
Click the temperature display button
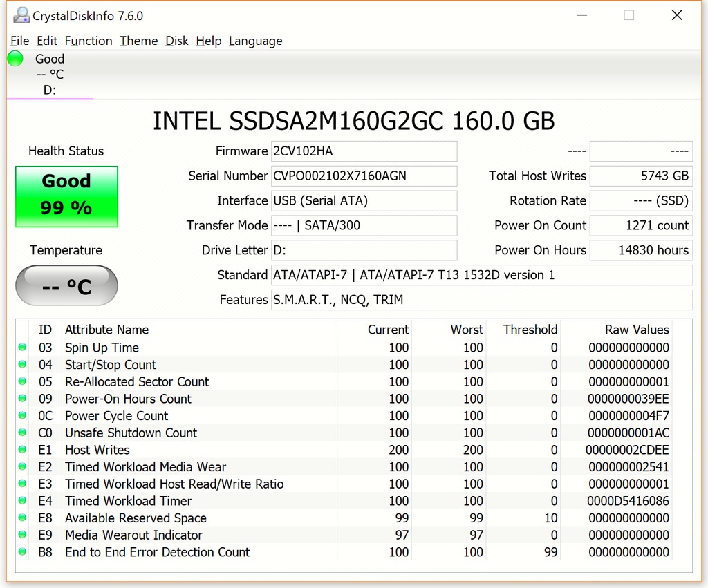click(66, 285)
